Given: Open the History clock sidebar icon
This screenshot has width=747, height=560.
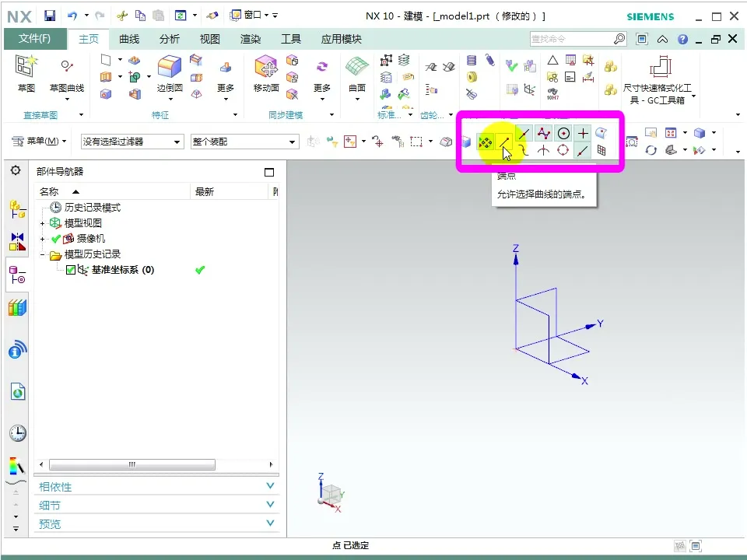Looking at the screenshot, I should 17,433.
